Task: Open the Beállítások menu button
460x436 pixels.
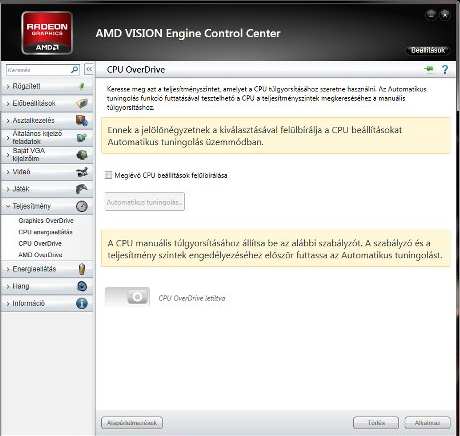Action: point(428,50)
